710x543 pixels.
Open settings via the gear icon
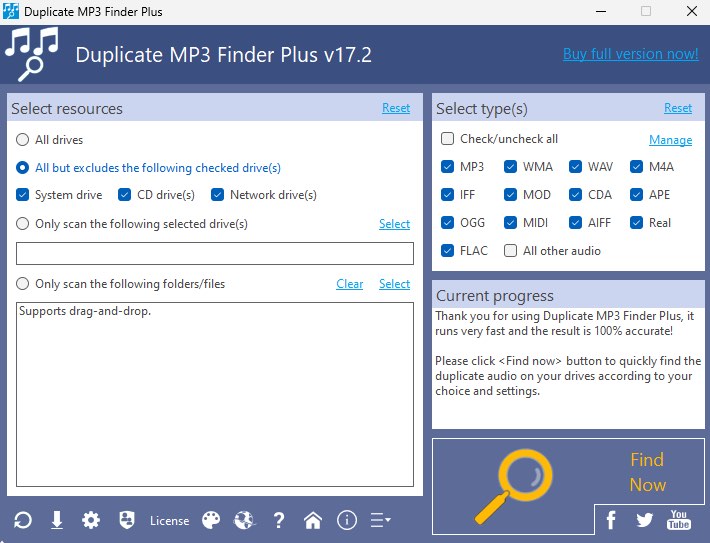pyautogui.click(x=91, y=520)
